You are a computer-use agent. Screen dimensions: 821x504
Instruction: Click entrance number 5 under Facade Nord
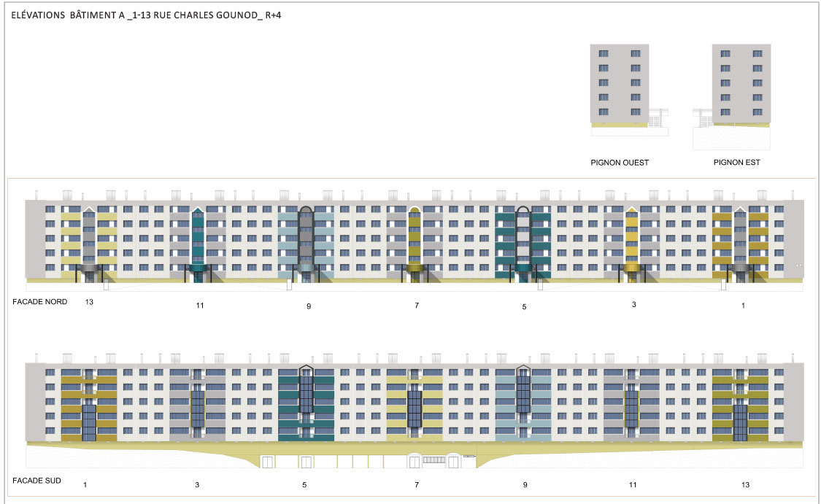[x=524, y=306]
